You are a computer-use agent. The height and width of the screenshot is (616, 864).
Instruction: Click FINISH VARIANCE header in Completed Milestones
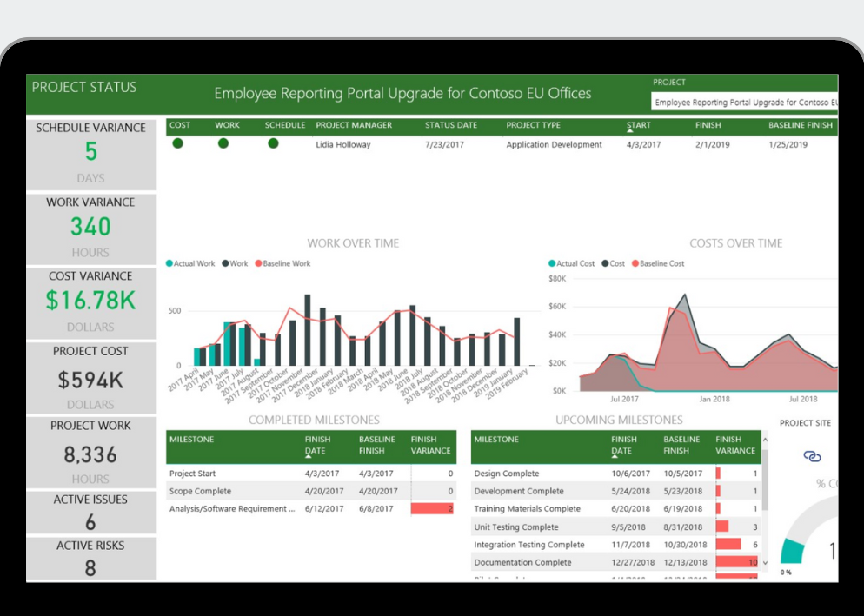430,445
